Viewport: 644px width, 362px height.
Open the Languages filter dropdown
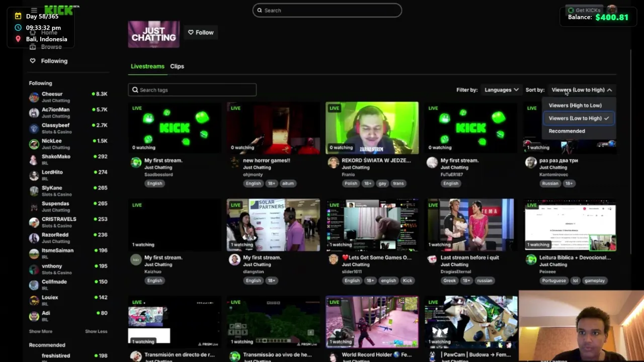(x=501, y=90)
